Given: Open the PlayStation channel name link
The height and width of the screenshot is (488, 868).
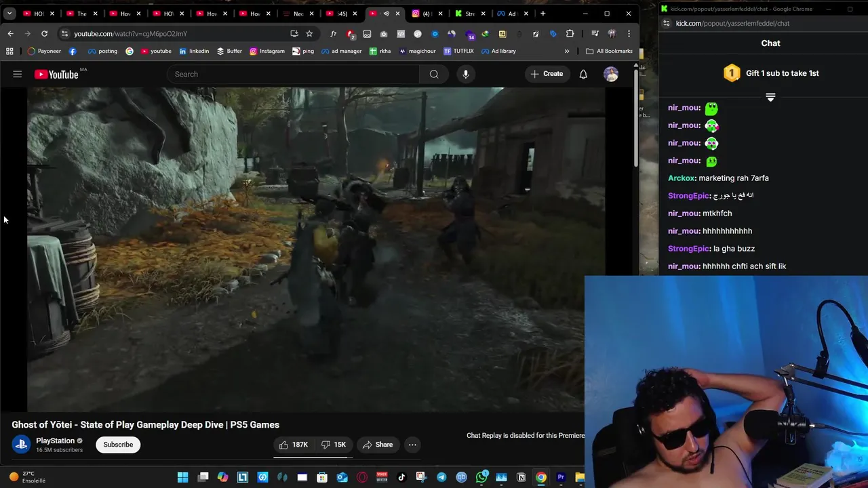Looking at the screenshot, I should [x=55, y=441].
